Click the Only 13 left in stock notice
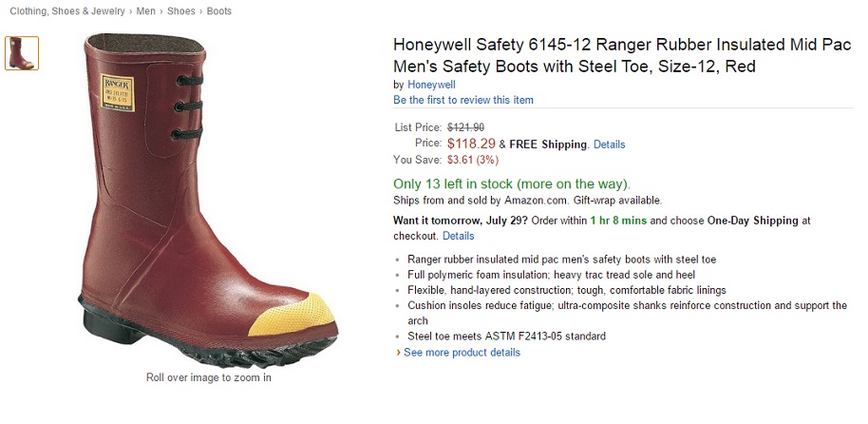 pos(511,183)
